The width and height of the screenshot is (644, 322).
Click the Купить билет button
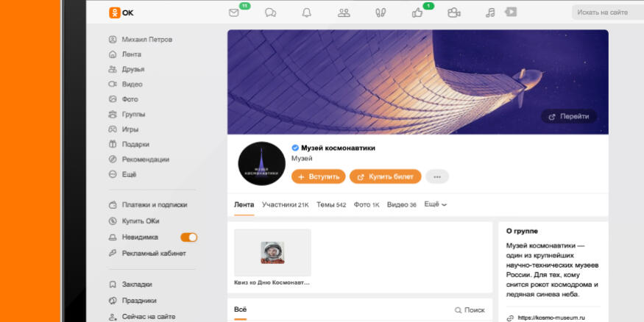(385, 176)
